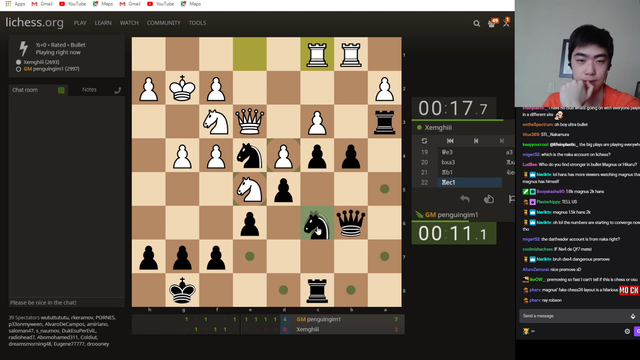Open the WATCH menu
This screenshot has height=360, width=640.
pos(129,23)
